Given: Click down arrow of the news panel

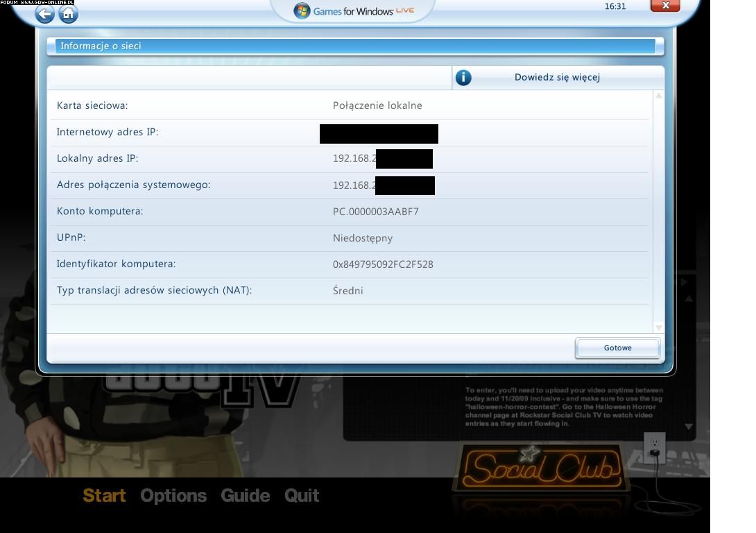Looking at the screenshot, I should 689,426.
